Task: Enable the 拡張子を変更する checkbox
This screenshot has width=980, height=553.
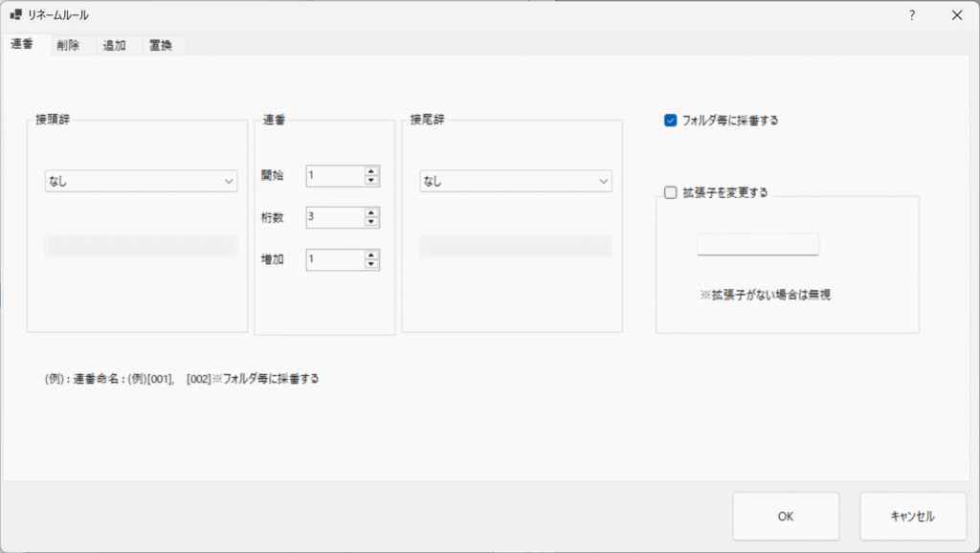Action: [x=671, y=191]
